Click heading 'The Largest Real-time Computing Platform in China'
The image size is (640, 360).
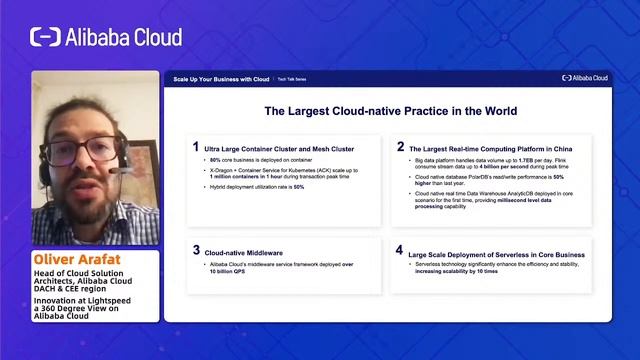[491, 149]
